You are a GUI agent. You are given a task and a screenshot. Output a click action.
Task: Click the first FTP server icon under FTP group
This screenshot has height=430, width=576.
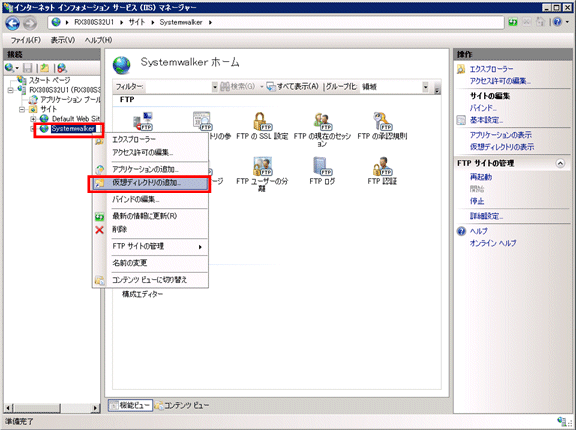pos(143,121)
